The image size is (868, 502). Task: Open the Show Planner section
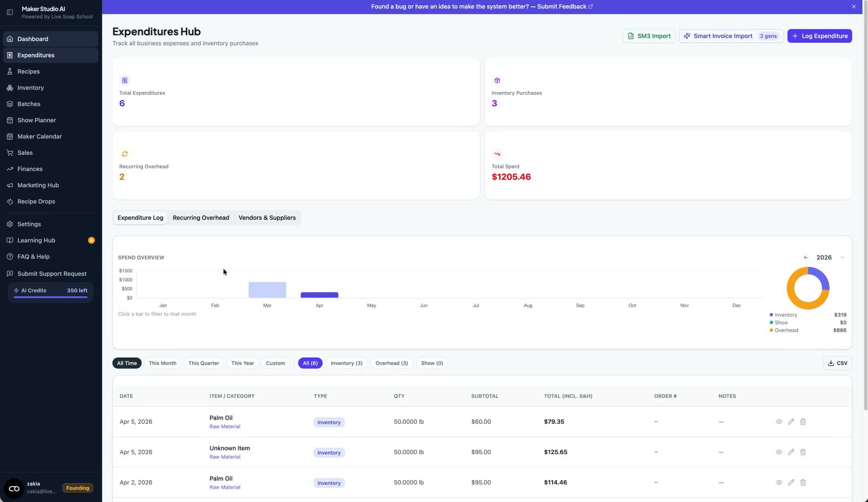[x=36, y=120]
